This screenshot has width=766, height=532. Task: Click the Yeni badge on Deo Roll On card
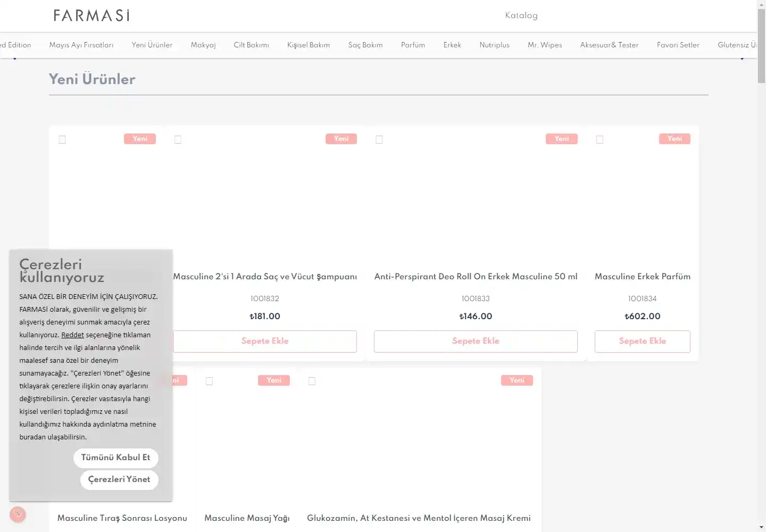tap(562, 139)
